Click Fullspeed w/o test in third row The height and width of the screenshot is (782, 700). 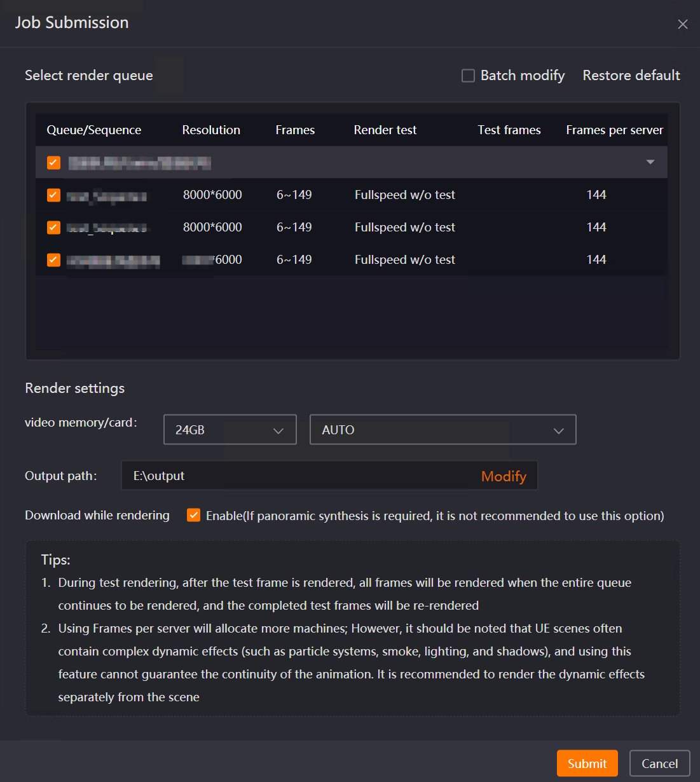[405, 259]
